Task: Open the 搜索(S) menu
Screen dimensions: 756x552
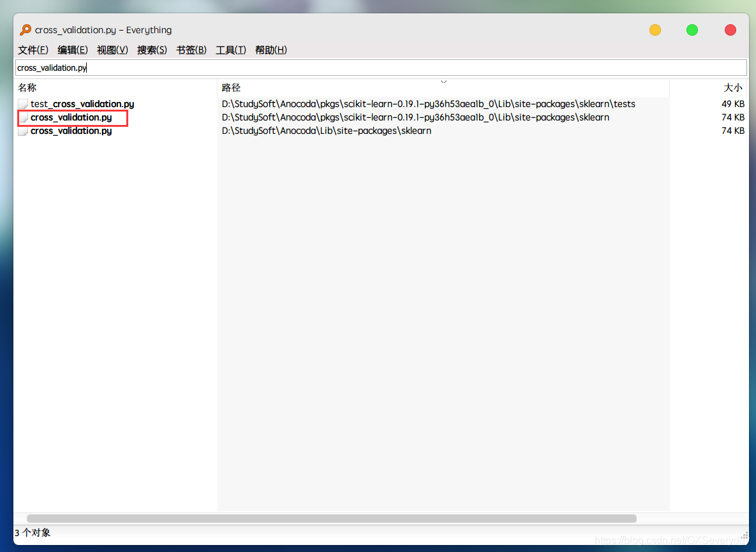Action: [x=152, y=50]
